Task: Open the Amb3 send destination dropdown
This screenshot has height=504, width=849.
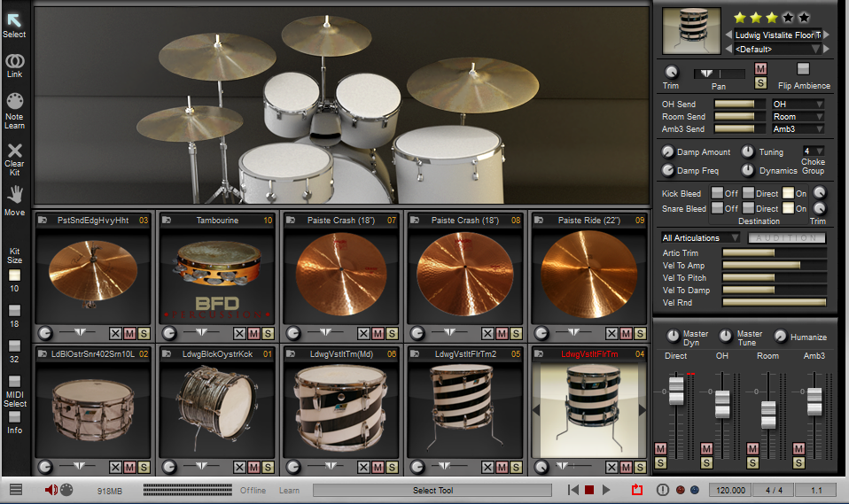Action: pyautogui.click(x=798, y=128)
